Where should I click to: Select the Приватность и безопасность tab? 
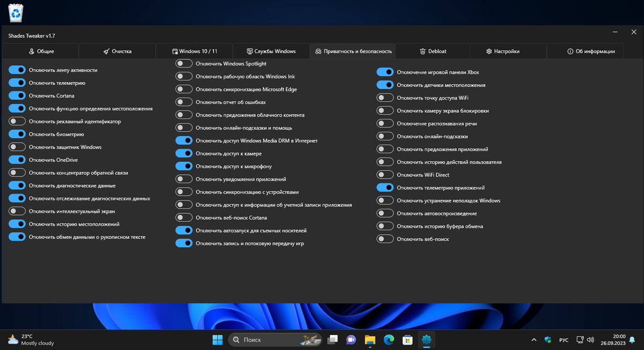coord(353,51)
